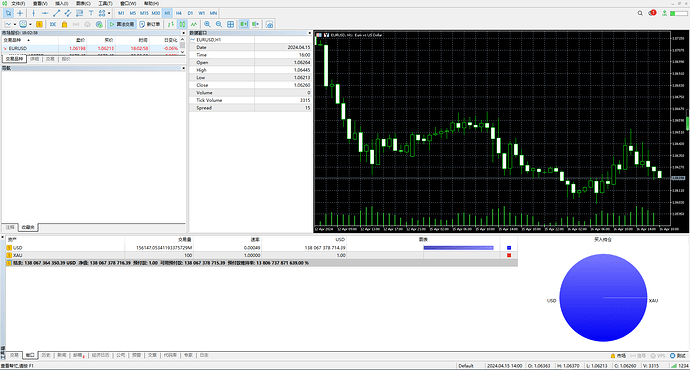Click the New Order button

click(149, 24)
